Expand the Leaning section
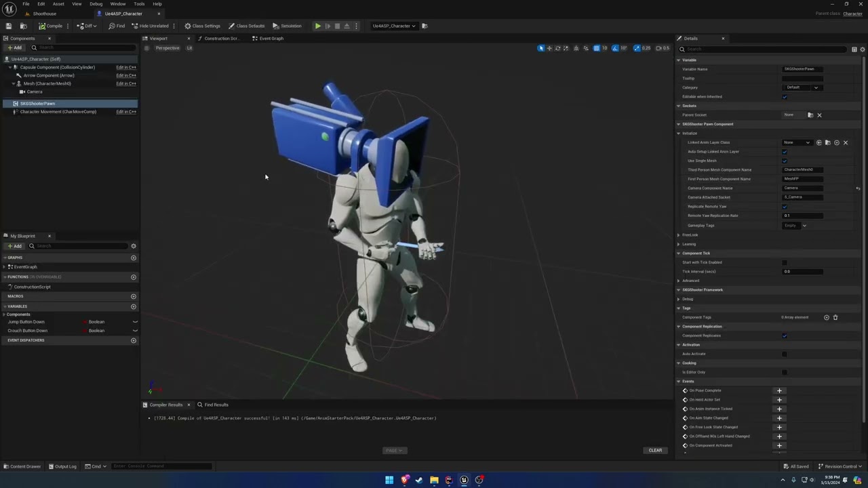Screen dimensions: 868x488 (x=679, y=244)
